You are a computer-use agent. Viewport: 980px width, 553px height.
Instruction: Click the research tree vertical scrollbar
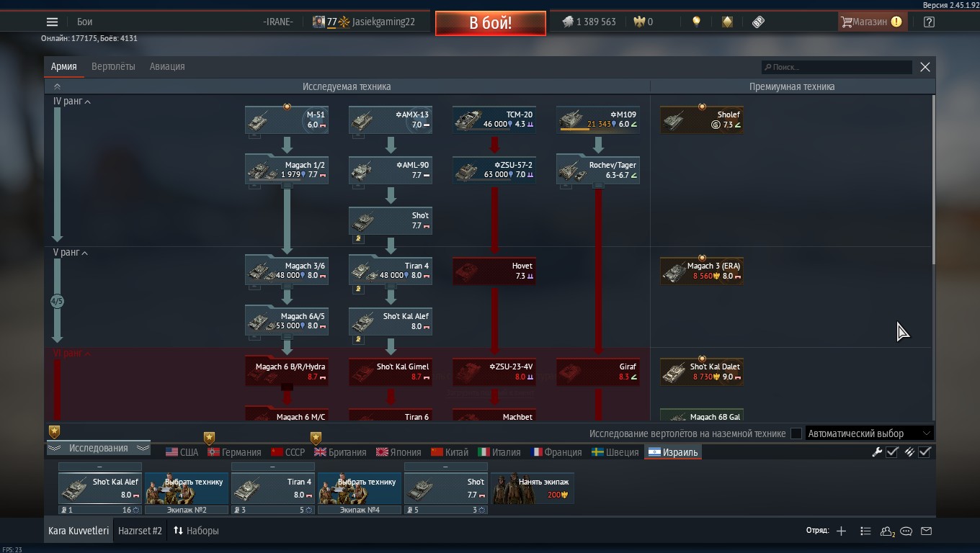[933, 180]
